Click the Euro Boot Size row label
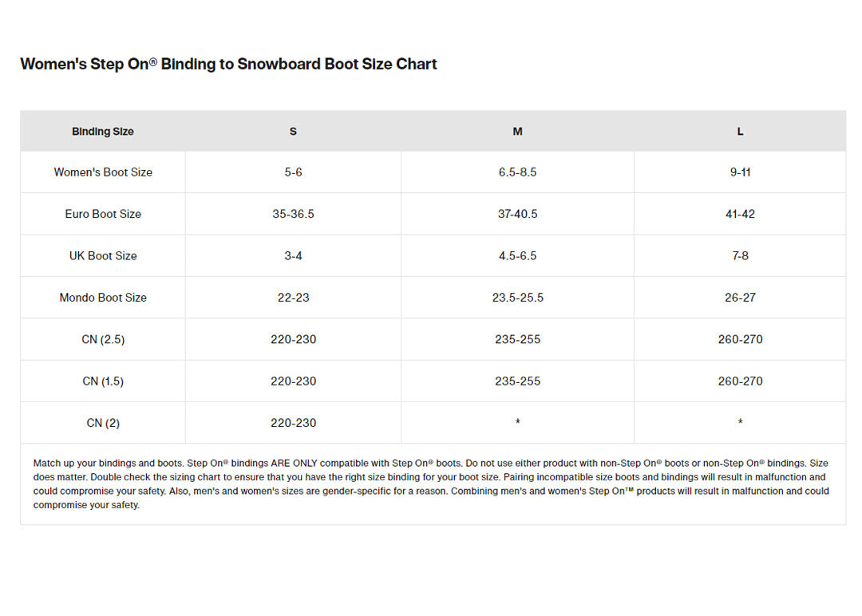 [103, 214]
